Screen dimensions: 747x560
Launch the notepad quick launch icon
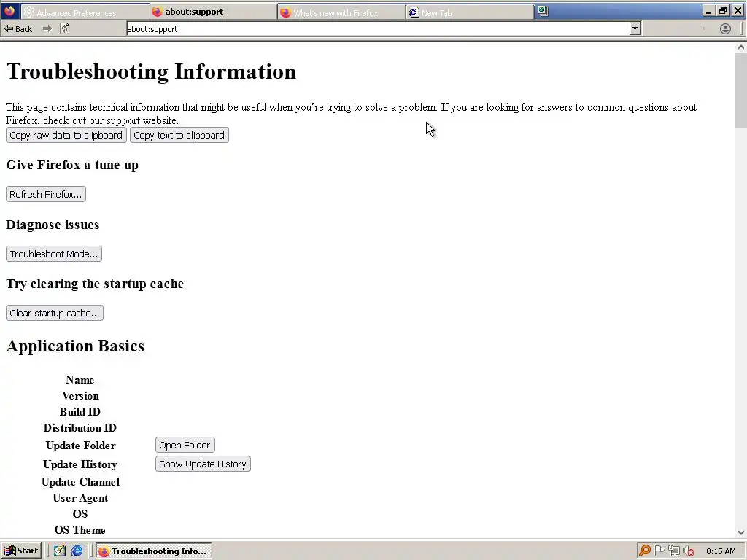pyautogui.click(x=60, y=551)
